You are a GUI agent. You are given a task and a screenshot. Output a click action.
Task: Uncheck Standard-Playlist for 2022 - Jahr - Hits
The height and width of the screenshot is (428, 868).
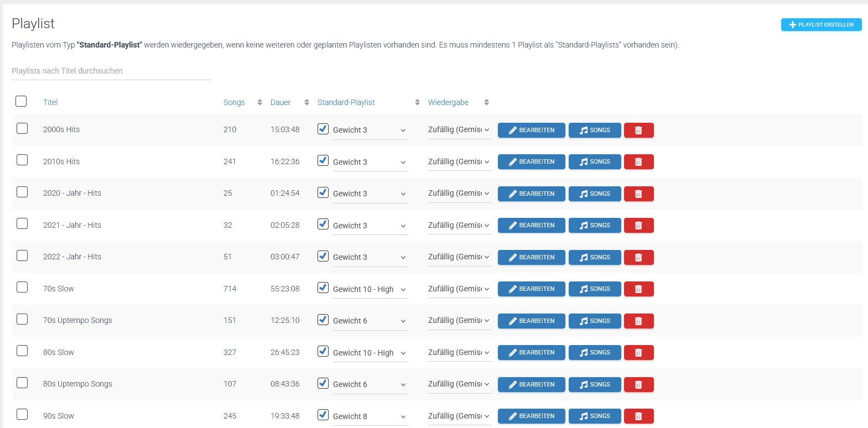323,256
